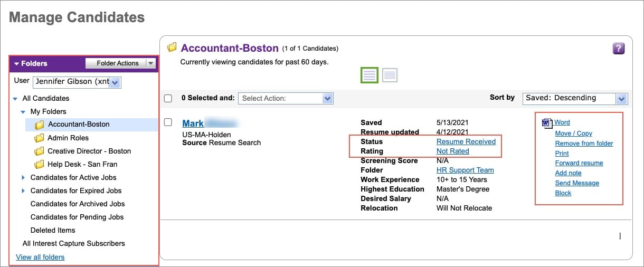Open the Select Action dropdown
This screenshot has height=267, width=644.
click(286, 98)
